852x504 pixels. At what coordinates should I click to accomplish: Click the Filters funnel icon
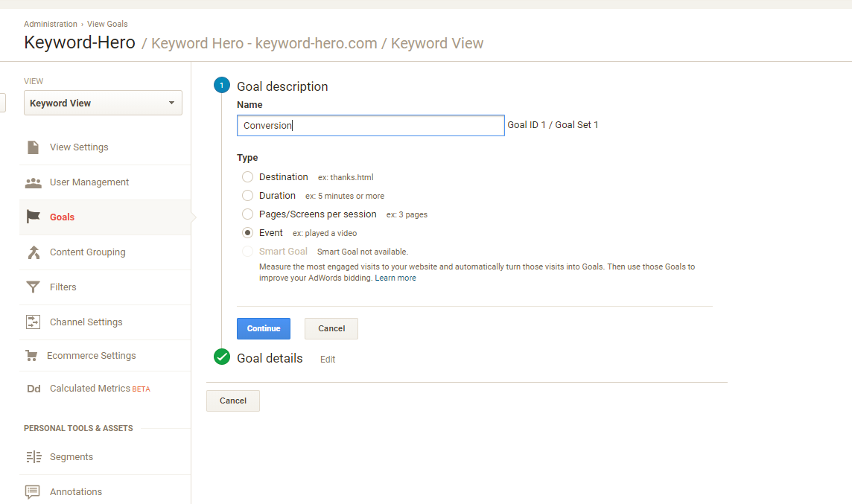[x=34, y=287]
